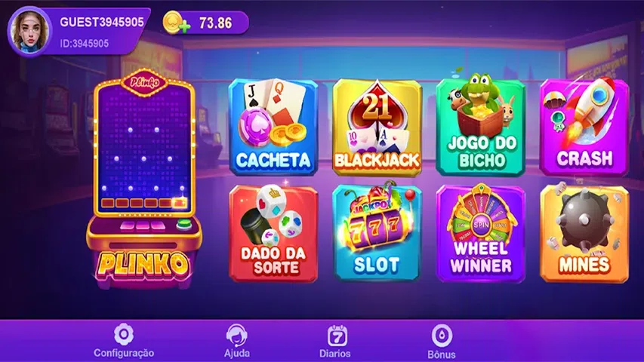644x362 pixels.
Task: Select the Plinko machine
Action: point(143,179)
